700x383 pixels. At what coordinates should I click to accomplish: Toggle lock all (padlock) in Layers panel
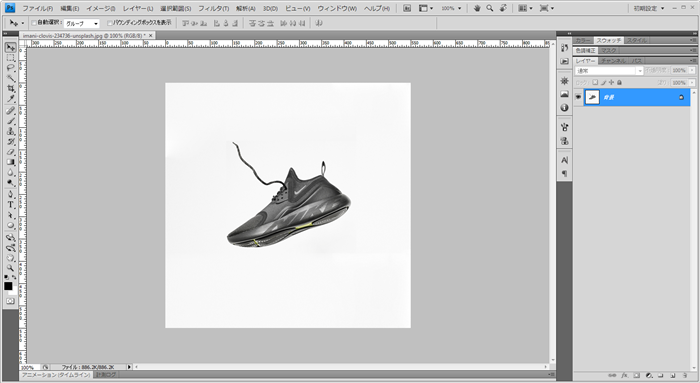(x=619, y=82)
